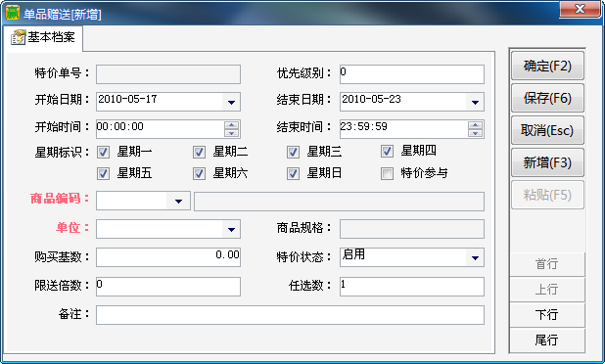Go to next record with 下行

pyautogui.click(x=546, y=315)
